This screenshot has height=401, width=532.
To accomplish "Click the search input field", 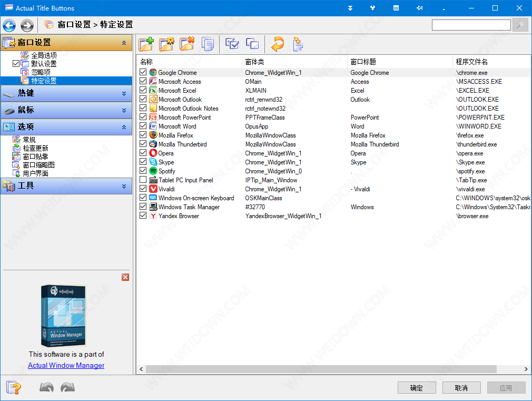I will [x=471, y=25].
